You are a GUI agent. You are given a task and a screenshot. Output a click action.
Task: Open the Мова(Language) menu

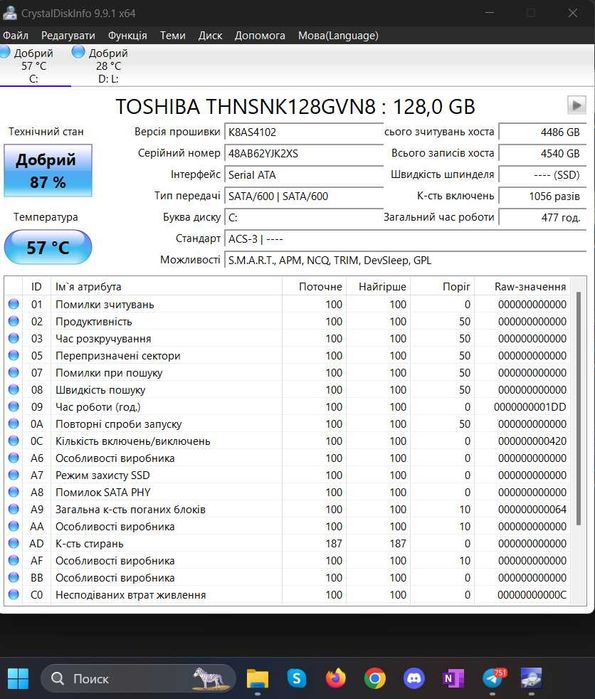pos(338,35)
